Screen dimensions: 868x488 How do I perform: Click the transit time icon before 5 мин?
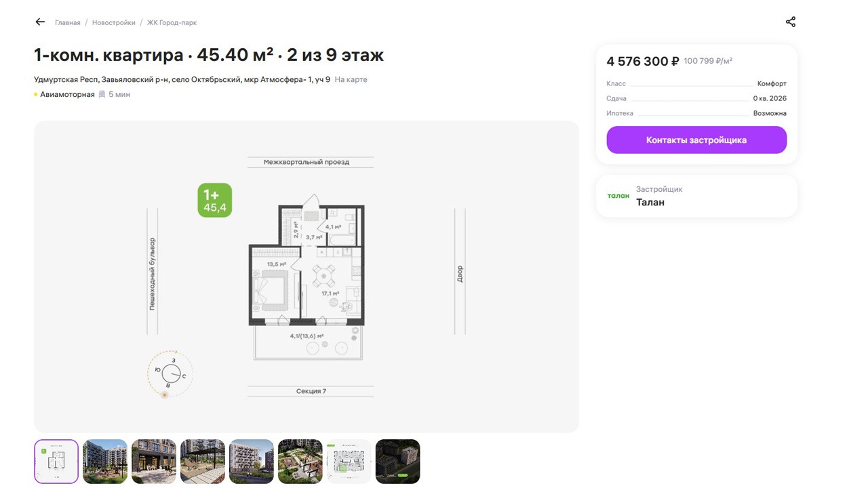[x=102, y=95]
